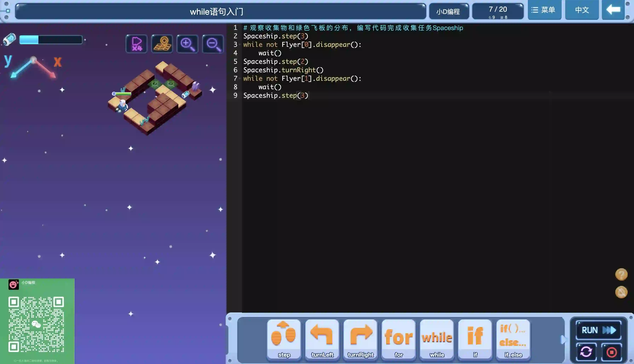Go back with the arrow button
Screen dimensions: 634x364
pos(613,10)
